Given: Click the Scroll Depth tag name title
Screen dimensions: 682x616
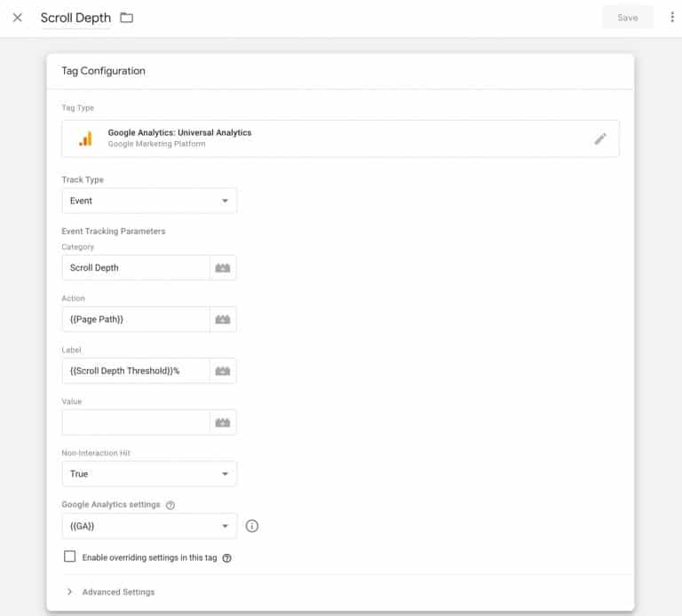Looking at the screenshot, I should pos(75,18).
